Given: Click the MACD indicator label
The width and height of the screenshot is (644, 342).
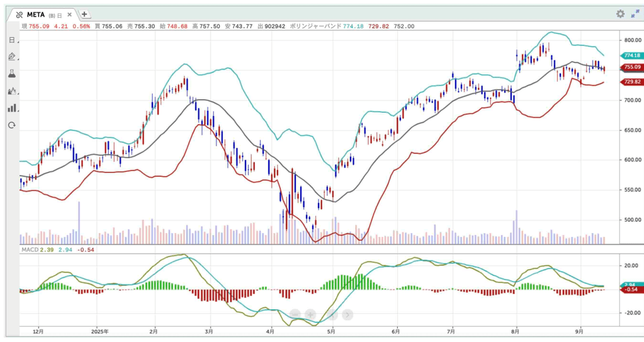Looking at the screenshot, I should (29, 250).
